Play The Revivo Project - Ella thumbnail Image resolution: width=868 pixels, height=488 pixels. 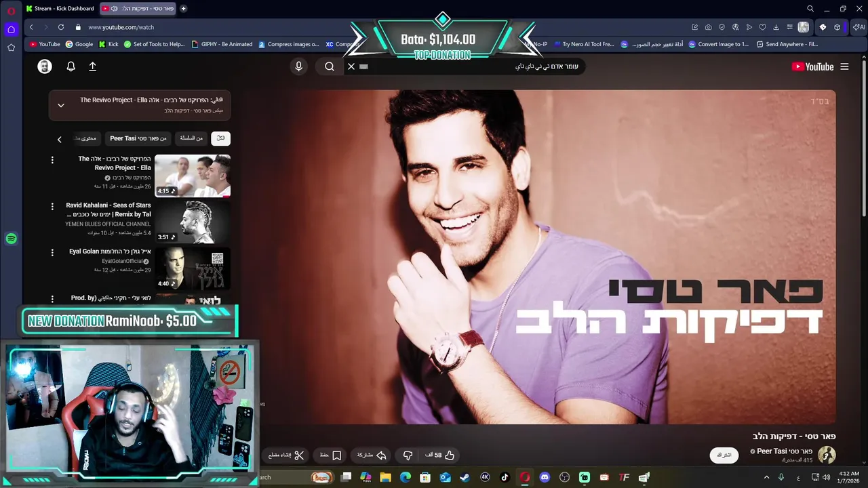pyautogui.click(x=193, y=176)
